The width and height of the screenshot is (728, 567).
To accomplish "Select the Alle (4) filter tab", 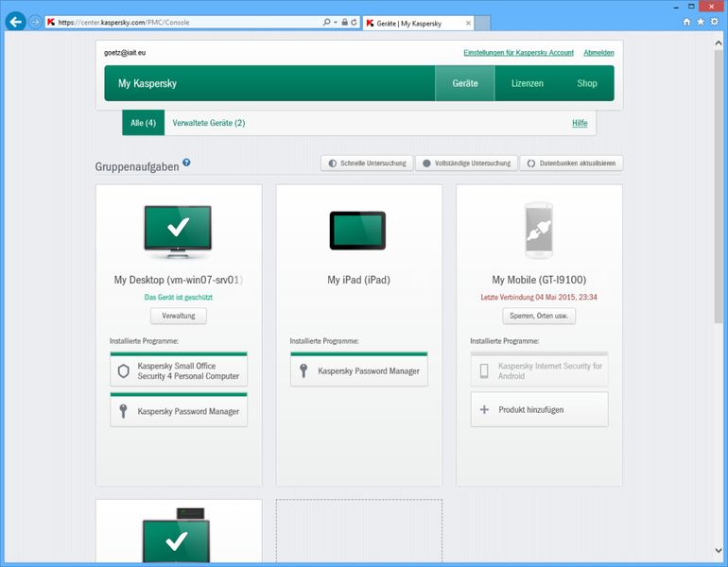I will point(143,123).
